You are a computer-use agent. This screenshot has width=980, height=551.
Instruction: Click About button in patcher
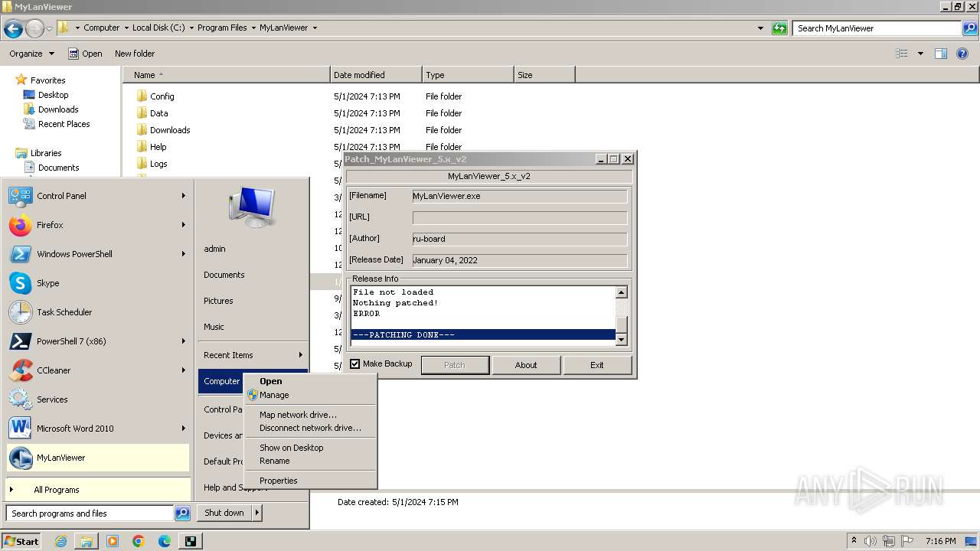pos(526,365)
